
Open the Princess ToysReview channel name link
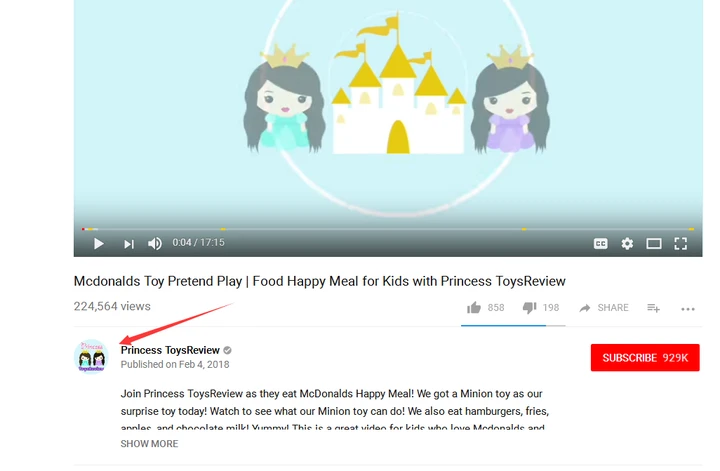pyautogui.click(x=170, y=350)
